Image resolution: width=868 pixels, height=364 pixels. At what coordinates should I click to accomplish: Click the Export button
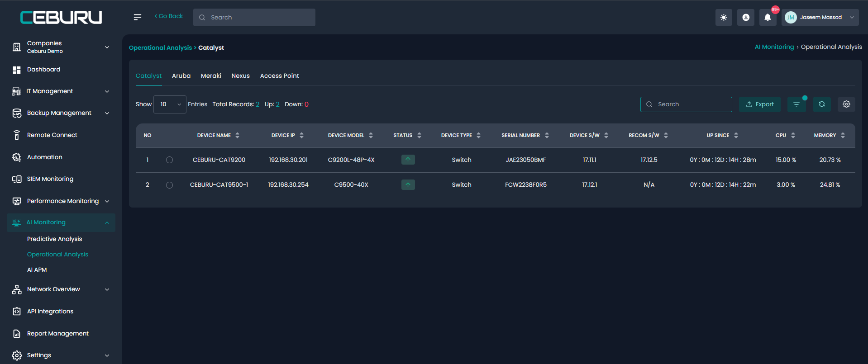pos(760,104)
